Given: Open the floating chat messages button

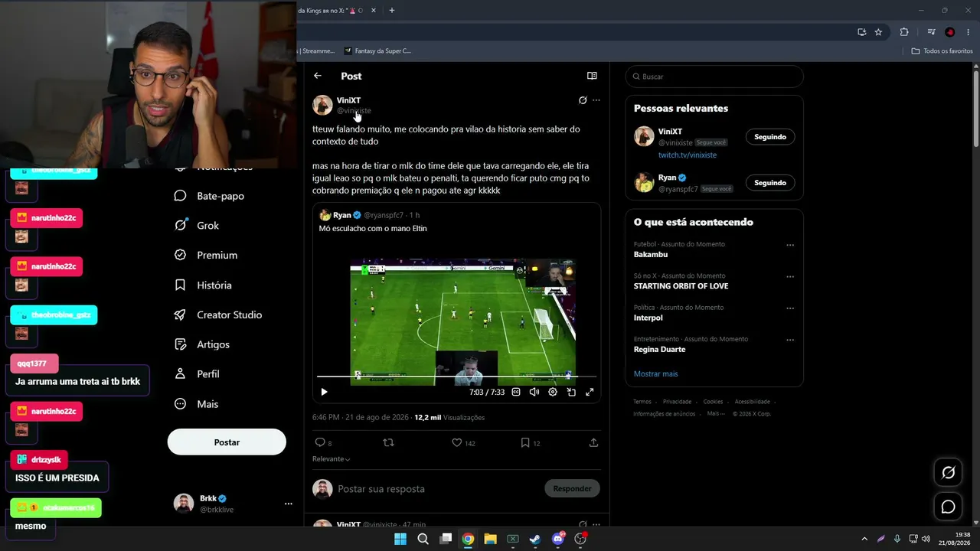Looking at the screenshot, I should pyautogui.click(x=949, y=507).
